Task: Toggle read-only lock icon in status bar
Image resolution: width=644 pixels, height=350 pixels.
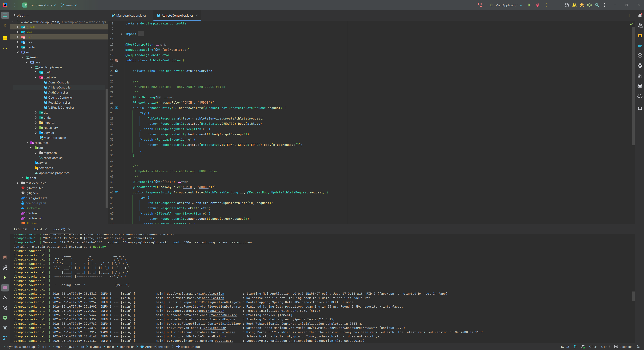Action: click(x=638, y=347)
